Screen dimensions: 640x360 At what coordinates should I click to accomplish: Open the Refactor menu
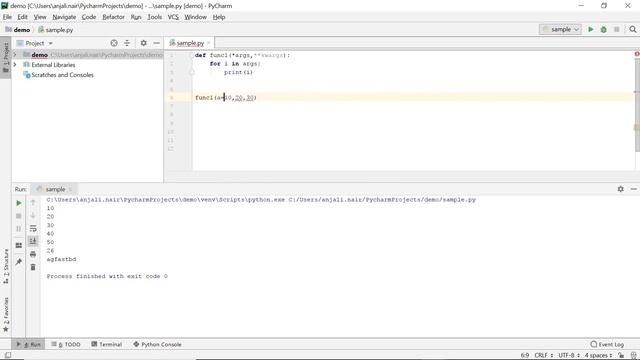click(113, 17)
